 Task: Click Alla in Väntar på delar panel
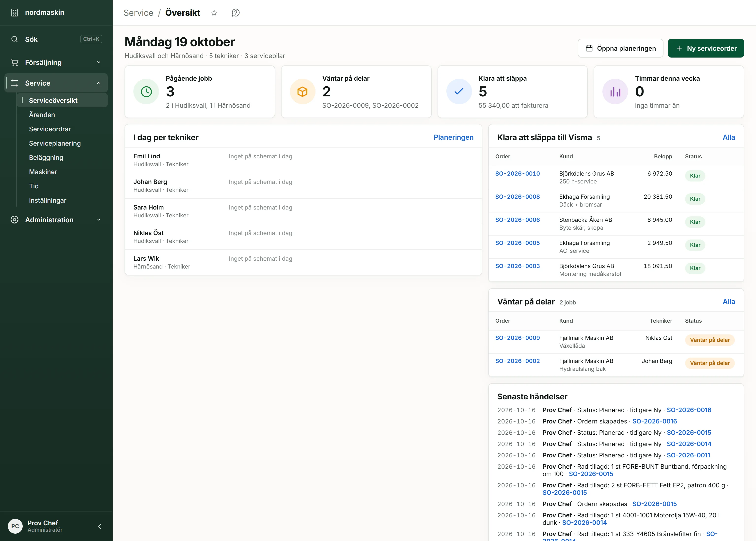click(x=729, y=301)
